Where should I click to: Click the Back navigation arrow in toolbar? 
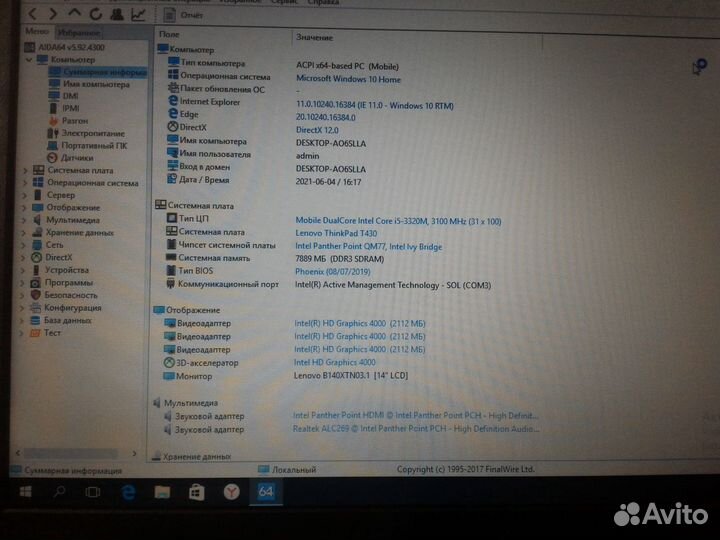point(33,15)
